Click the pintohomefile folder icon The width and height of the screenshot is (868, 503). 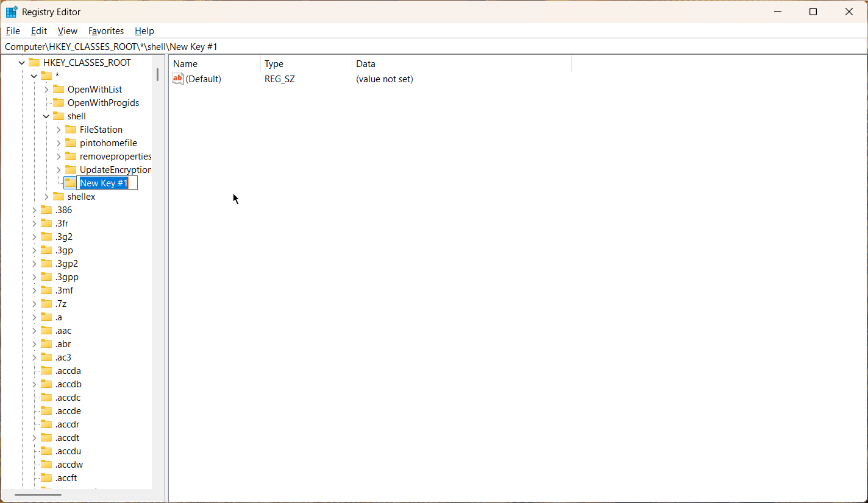71,142
